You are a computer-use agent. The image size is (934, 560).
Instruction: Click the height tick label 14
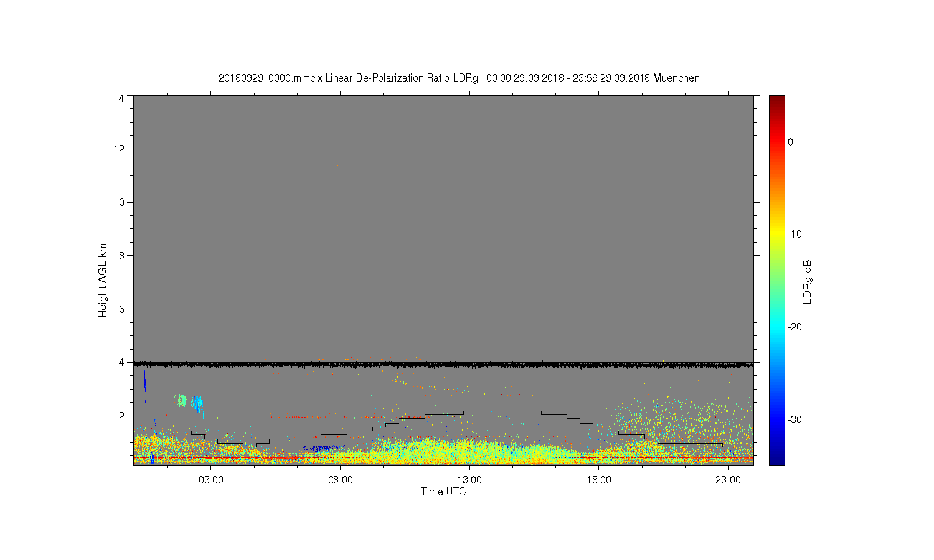[119, 98]
